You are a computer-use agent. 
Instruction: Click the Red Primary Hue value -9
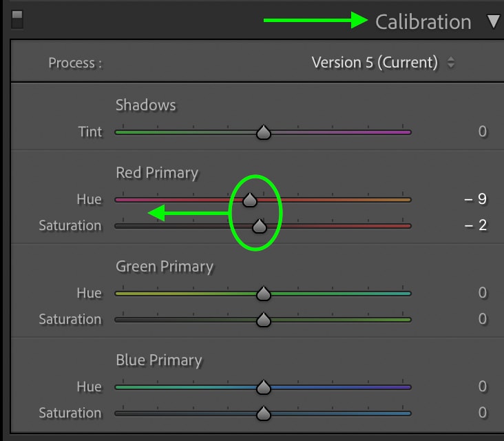pyautogui.click(x=475, y=199)
